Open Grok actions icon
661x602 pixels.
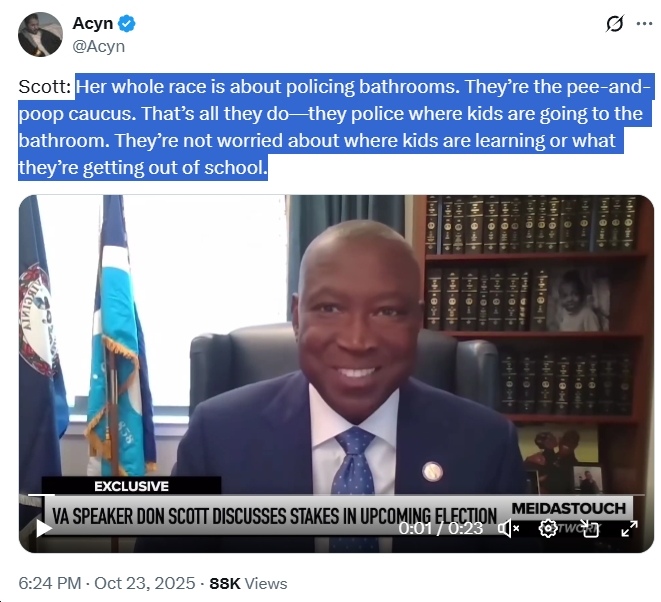[x=615, y=24]
